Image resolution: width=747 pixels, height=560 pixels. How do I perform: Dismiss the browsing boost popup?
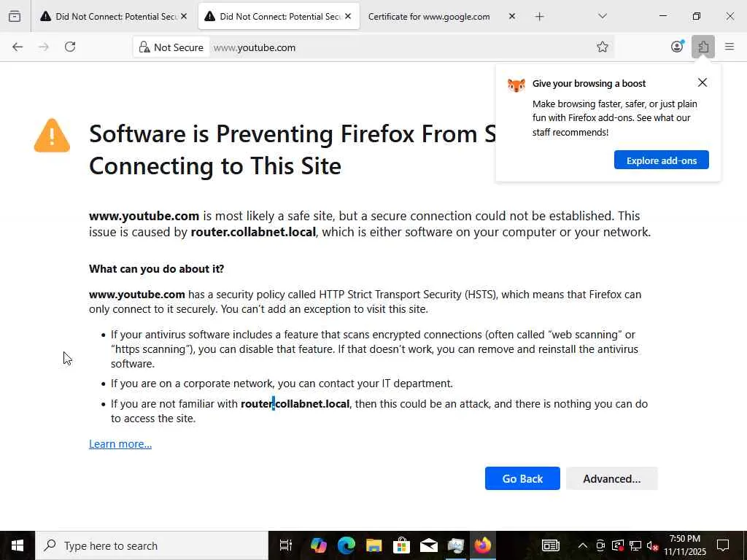(x=703, y=82)
